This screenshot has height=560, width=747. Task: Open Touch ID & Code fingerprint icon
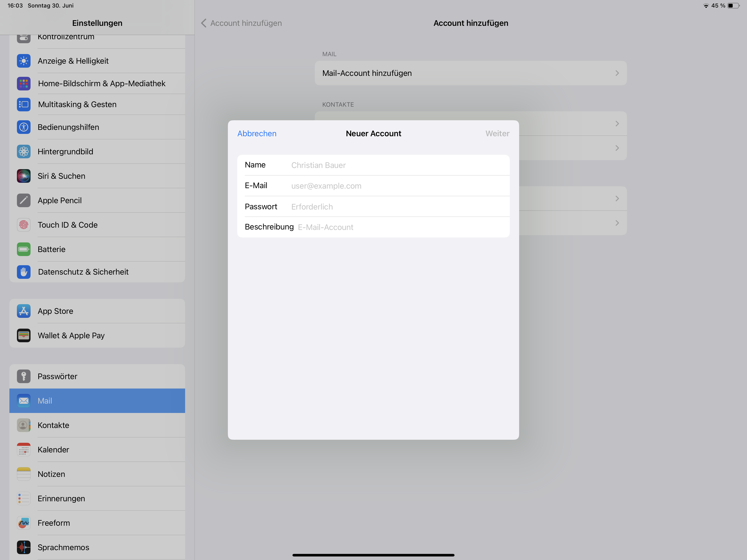click(x=24, y=225)
